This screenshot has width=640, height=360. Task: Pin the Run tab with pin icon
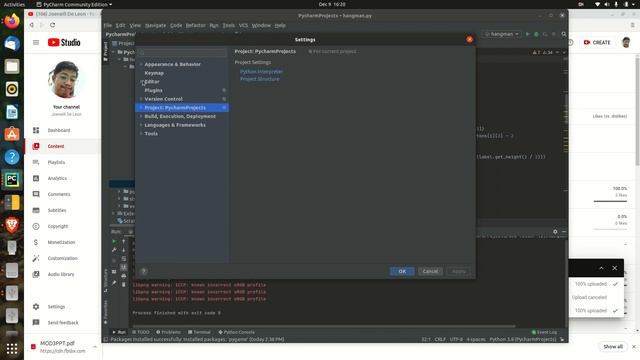(114, 282)
